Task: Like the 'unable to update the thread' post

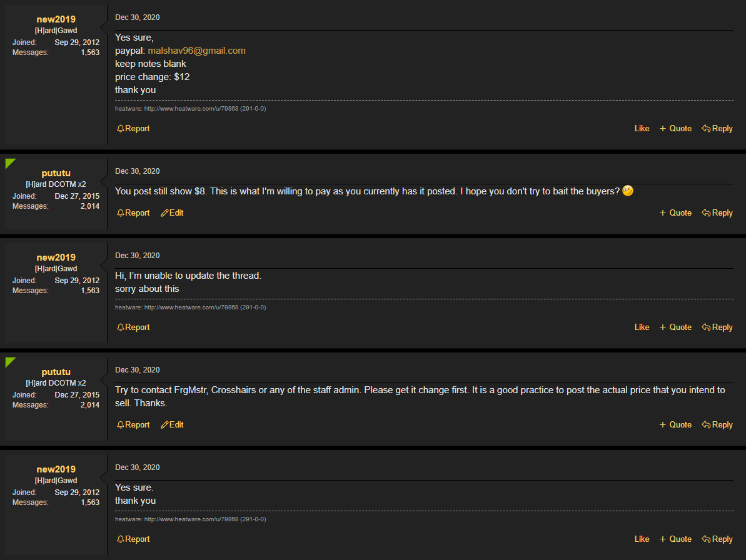Action: pyautogui.click(x=642, y=327)
